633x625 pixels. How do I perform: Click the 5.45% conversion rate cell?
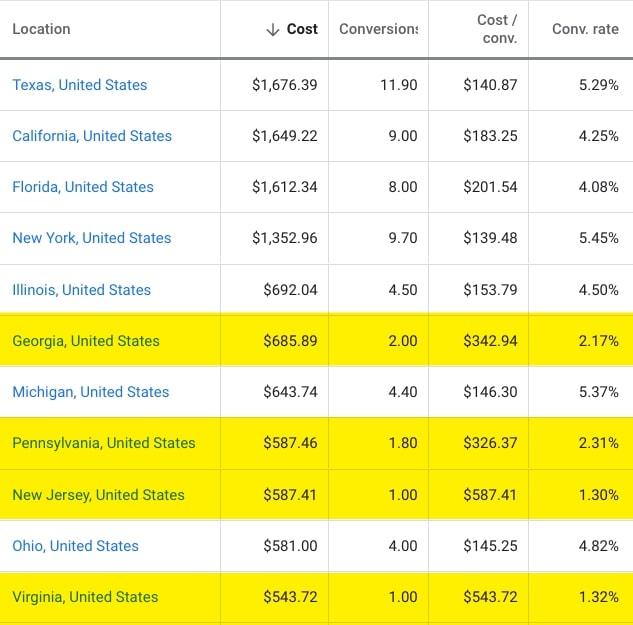click(598, 238)
